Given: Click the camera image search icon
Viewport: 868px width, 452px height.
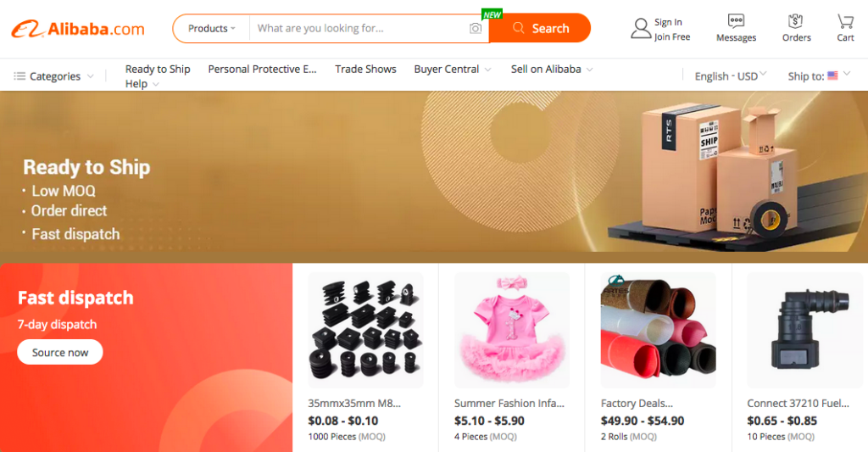Looking at the screenshot, I should point(476,29).
